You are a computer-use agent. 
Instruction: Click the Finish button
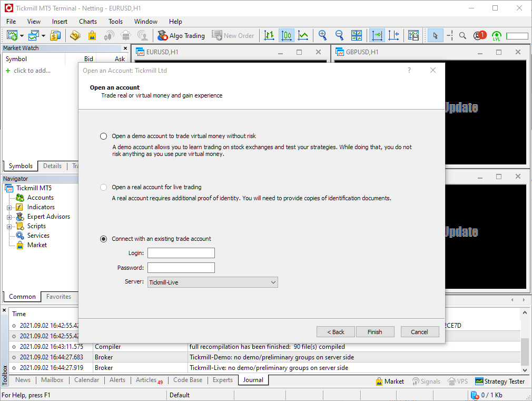(x=375, y=332)
